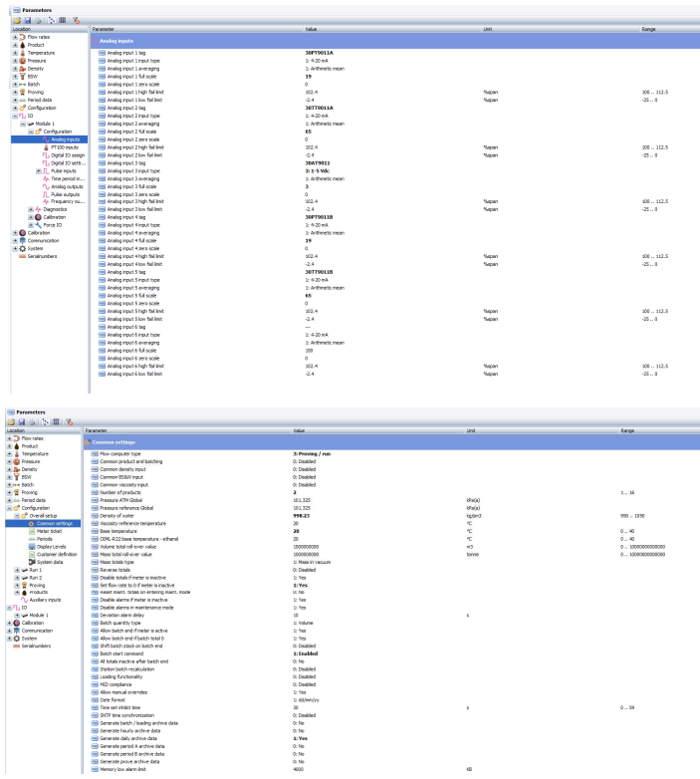The height and width of the screenshot is (779, 700).
Task: Click the clear-filter icon in lower Parameters toolbar
Action: (69, 422)
